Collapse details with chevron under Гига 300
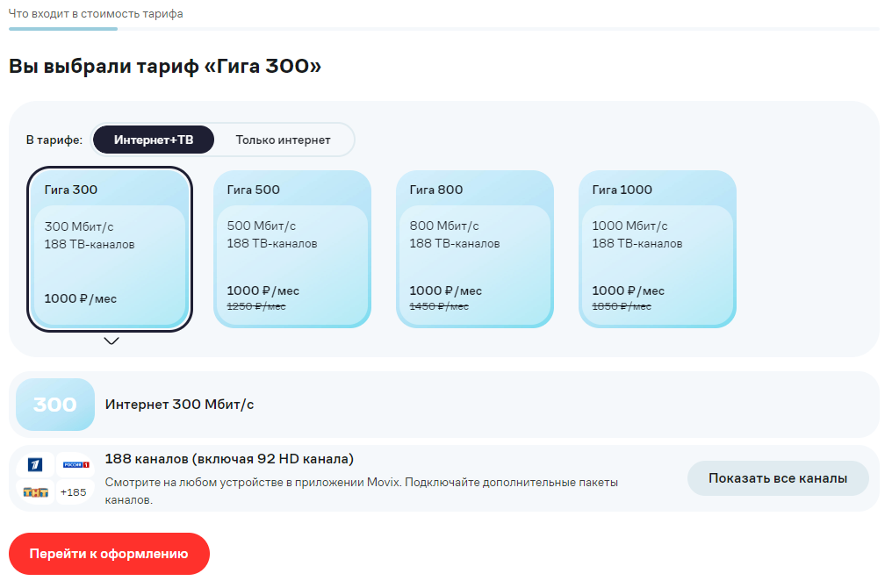 (x=111, y=341)
